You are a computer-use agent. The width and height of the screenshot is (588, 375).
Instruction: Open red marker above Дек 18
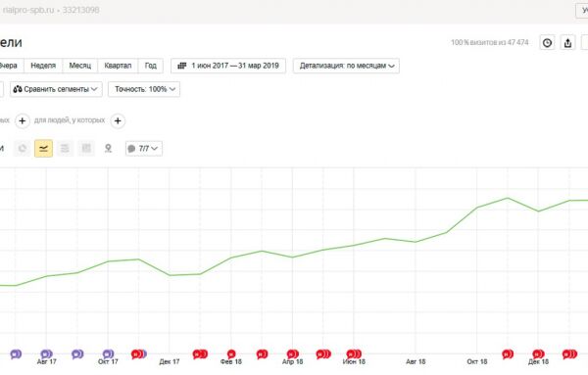pos(538,353)
